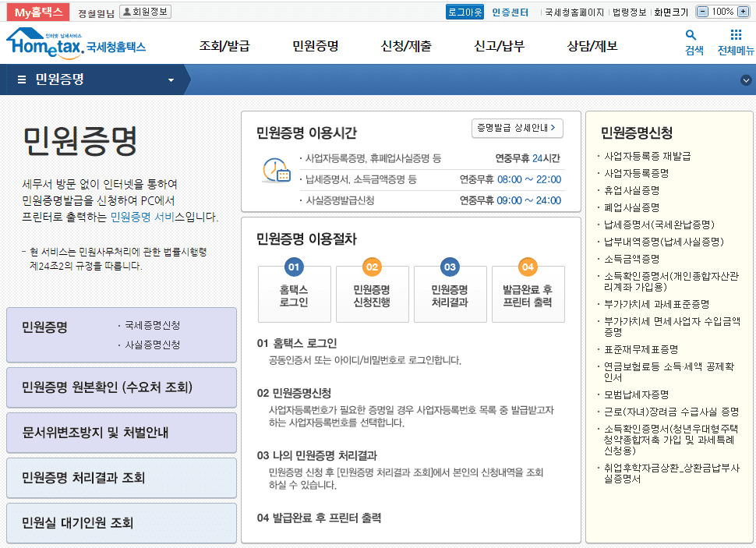Click the 회원정보 person icon button
756x548 pixels.
coord(146,12)
